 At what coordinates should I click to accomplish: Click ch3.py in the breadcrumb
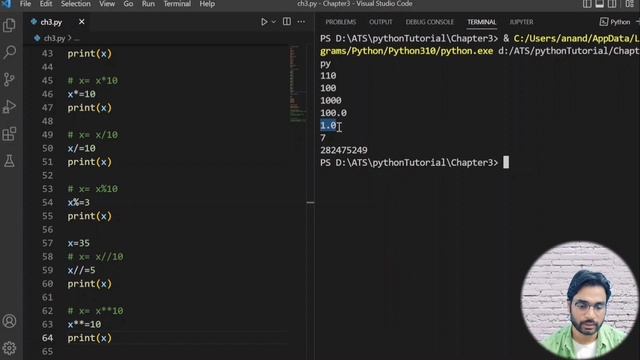(54, 38)
